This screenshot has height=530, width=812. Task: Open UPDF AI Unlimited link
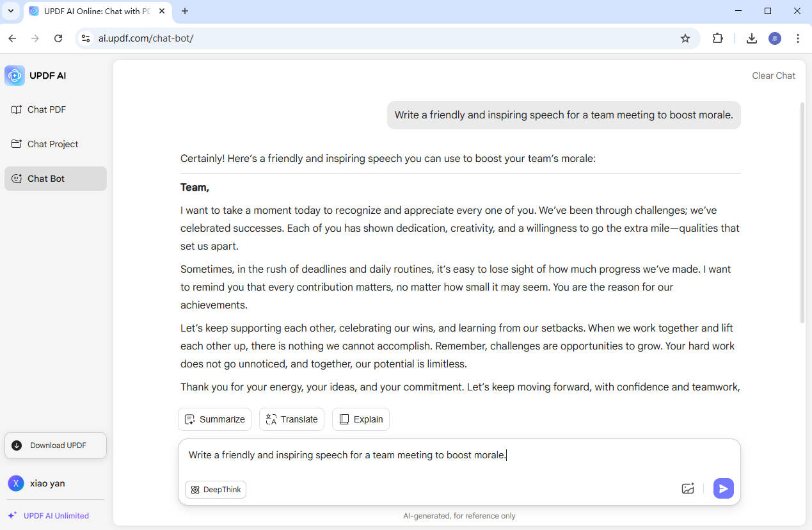click(x=56, y=515)
